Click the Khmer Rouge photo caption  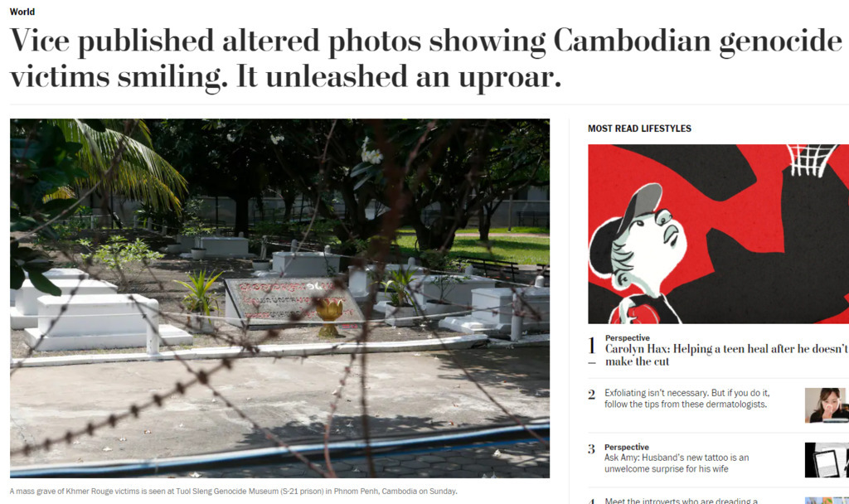233,492
